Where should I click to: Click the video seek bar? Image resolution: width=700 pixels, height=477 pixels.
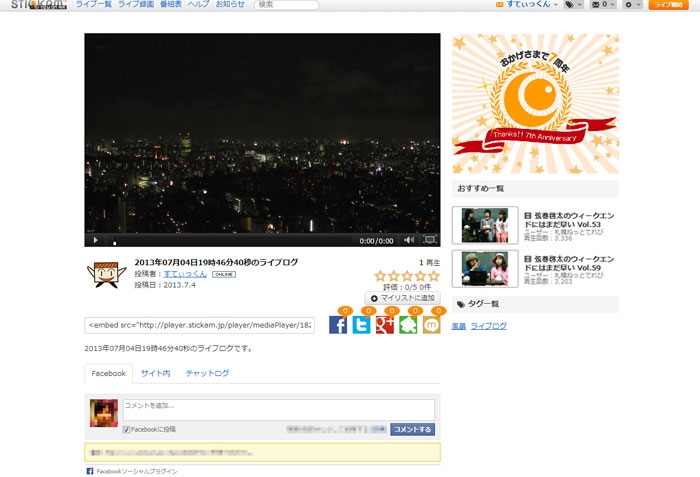231,241
